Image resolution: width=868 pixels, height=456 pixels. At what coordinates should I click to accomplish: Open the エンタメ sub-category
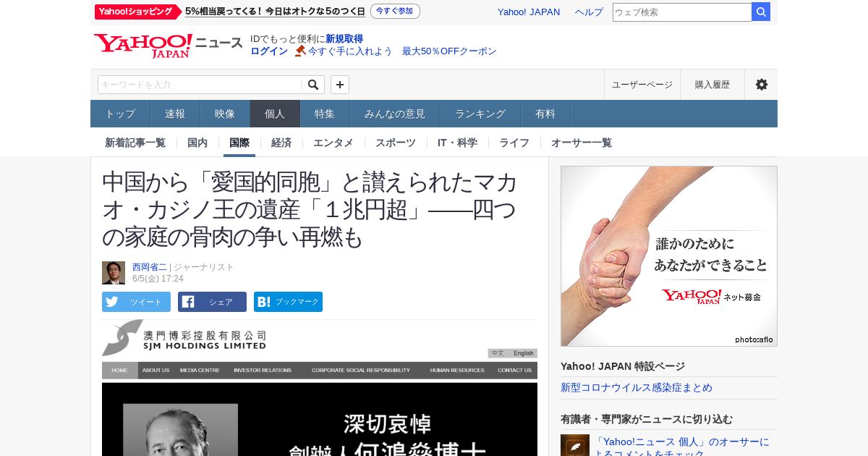coord(333,143)
